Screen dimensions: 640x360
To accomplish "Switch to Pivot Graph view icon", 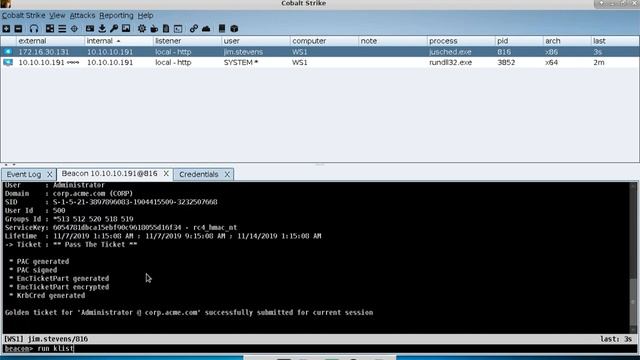I will pos(50,29).
